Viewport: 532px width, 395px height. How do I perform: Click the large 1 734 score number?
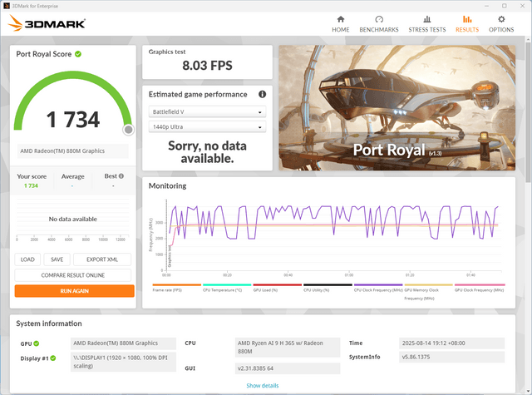point(73,120)
